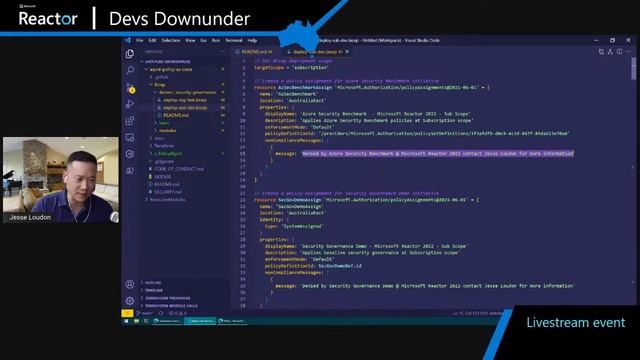Open the Remote Explorer activity icon
Image resolution: width=640 pixels, height=360 pixels.
tap(130, 138)
